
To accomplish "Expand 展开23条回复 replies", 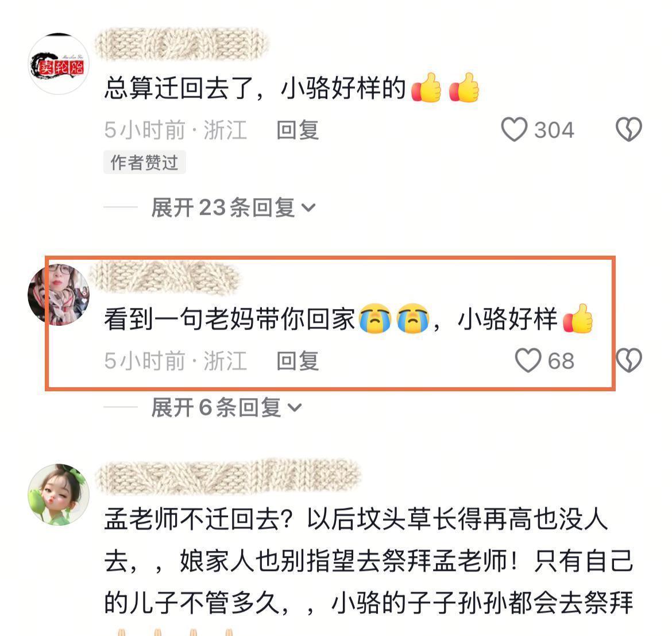I will click(233, 208).
